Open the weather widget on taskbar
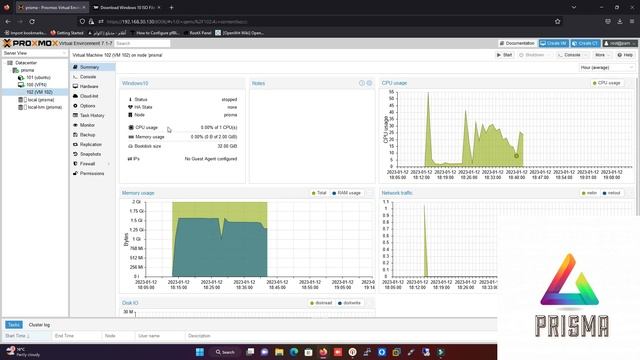Screen dimensions: 640x360 (24, 352)
